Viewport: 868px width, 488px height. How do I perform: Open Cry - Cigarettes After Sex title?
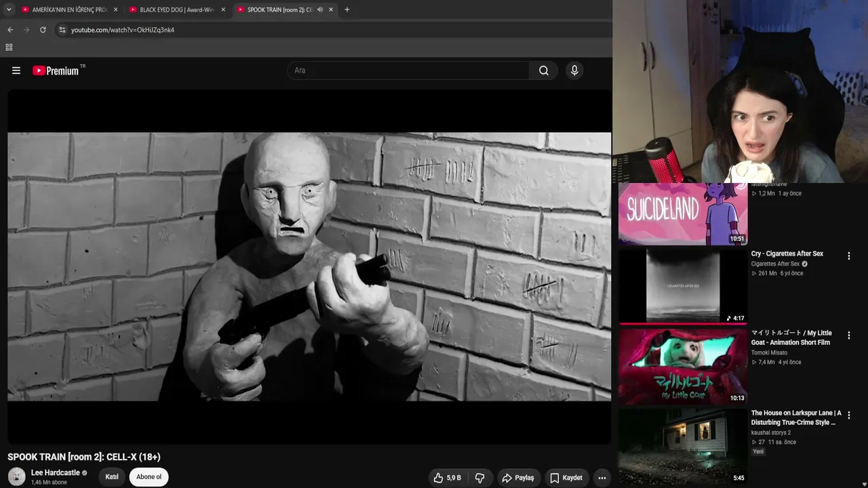pyautogui.click(x=787, y=253)
